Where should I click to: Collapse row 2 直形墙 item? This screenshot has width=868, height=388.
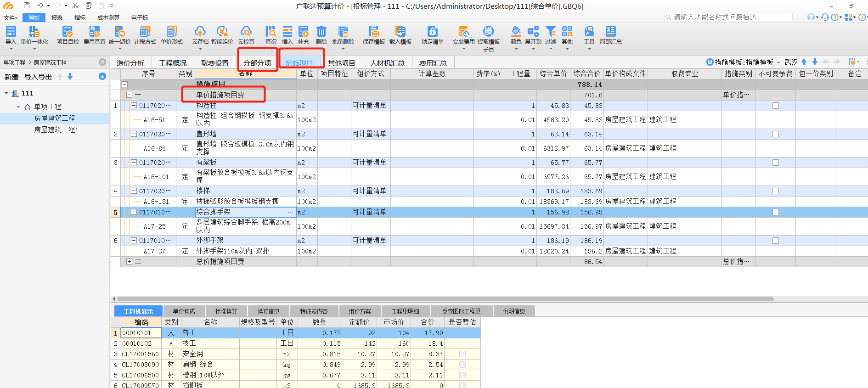pos(134,134)
